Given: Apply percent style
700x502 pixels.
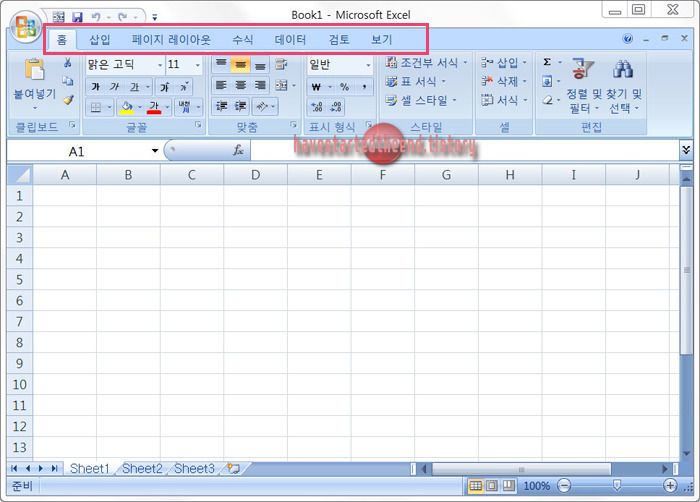Looking at the screenshot, I should tap(344, 87).
